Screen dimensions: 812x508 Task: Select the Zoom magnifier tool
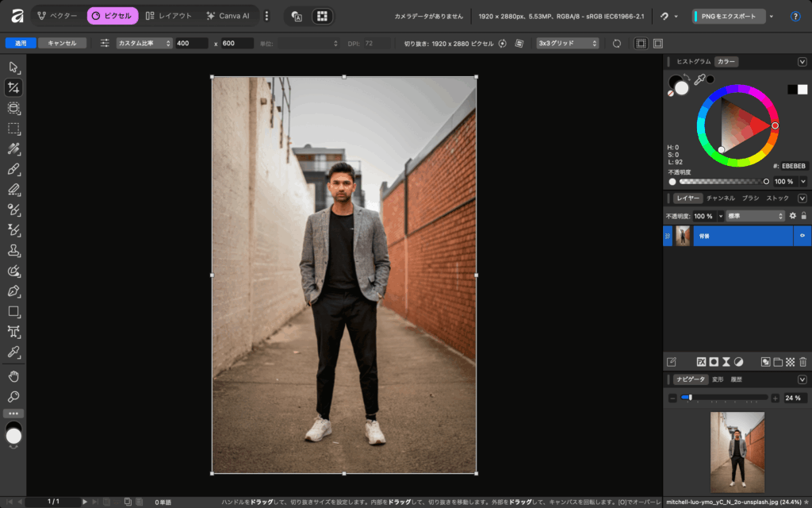point(13,396)
